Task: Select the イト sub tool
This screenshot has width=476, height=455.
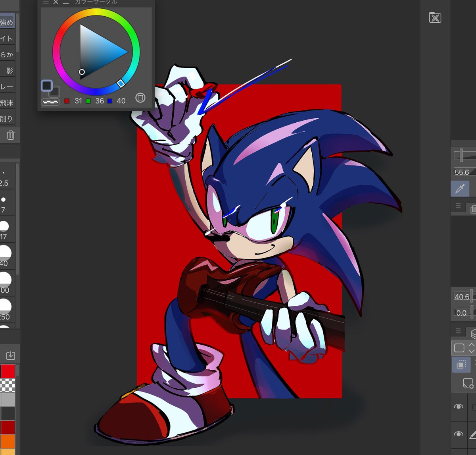Action: tap(8, 38)
